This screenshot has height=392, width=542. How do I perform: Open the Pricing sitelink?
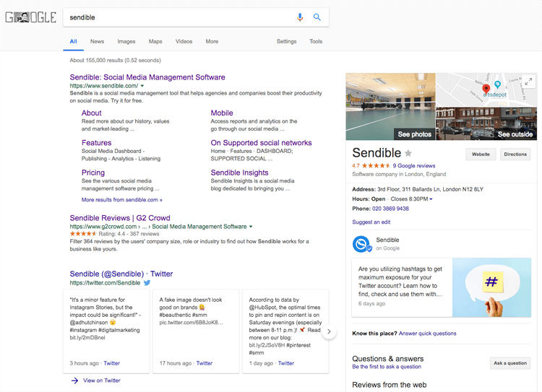coord(93,173)
